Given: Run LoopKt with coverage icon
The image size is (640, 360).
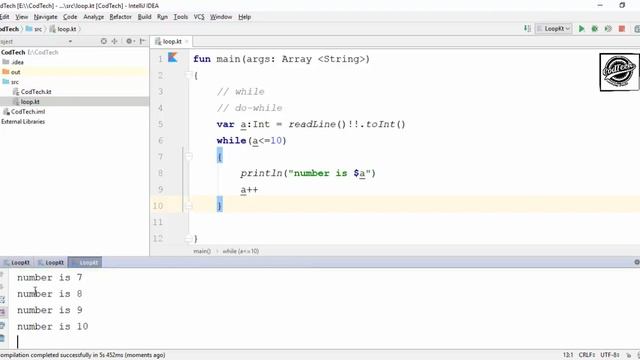Looking at the screenshot, I should click(x=608, y=29).
